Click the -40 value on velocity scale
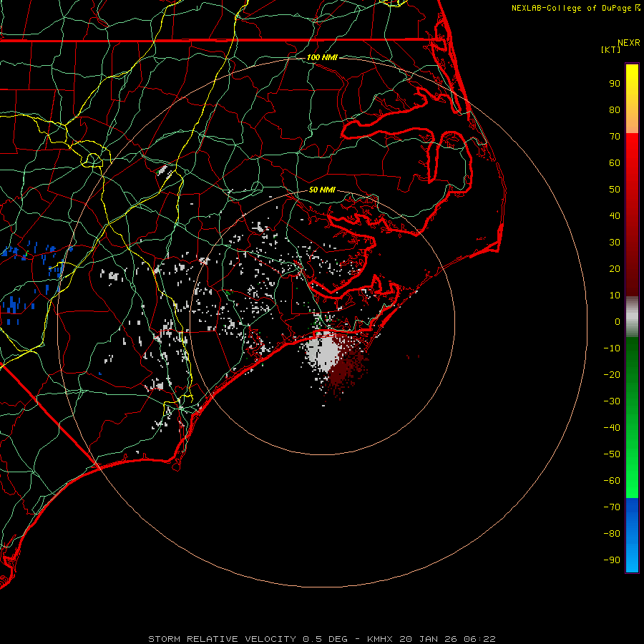 point(612,428)
